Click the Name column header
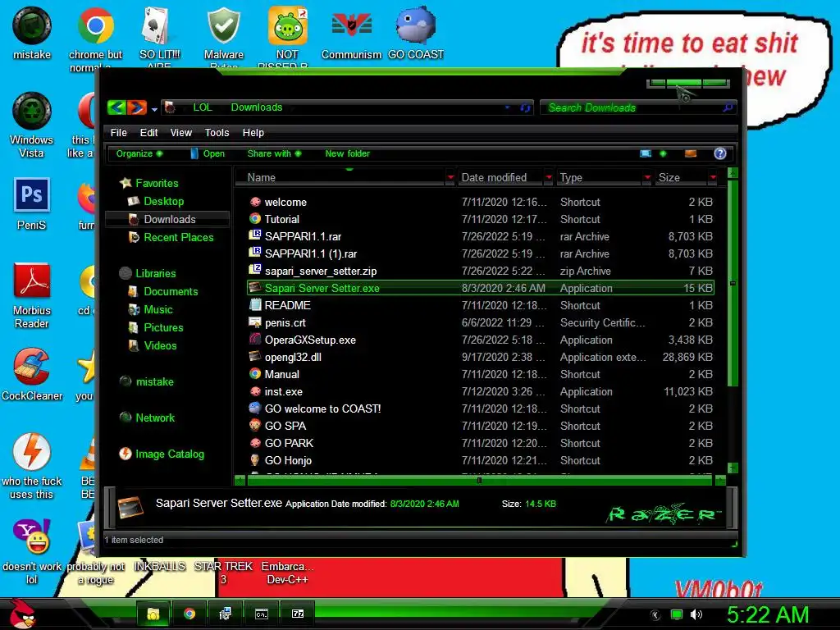 click(x=343, y=177)
